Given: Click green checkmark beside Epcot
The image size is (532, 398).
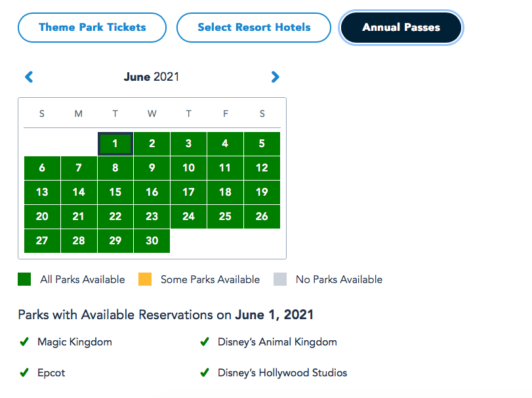Looking at the screenshot, I should click(24, 373).
